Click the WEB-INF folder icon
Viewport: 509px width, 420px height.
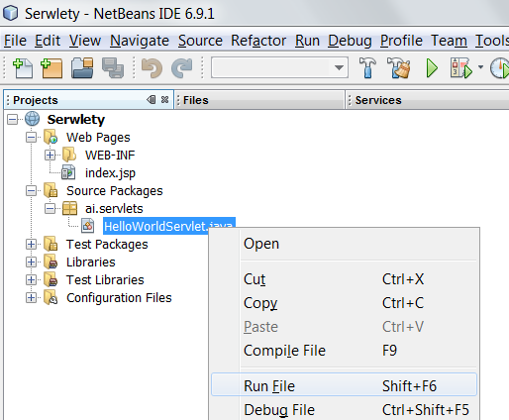69,155
